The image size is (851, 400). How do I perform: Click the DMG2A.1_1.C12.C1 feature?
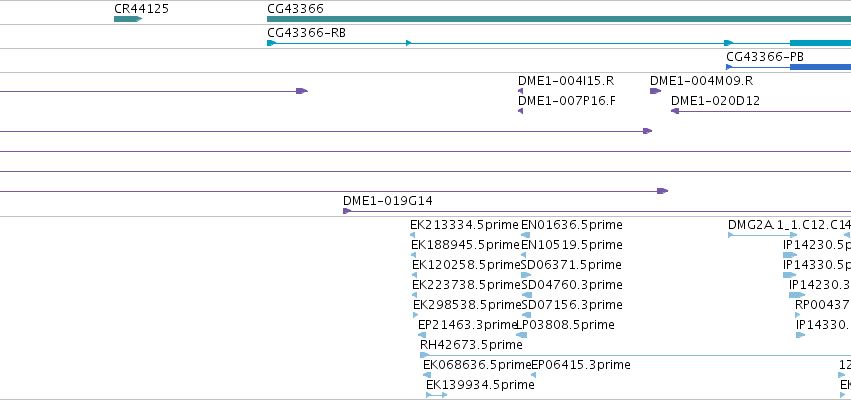[x=763, y=235]
